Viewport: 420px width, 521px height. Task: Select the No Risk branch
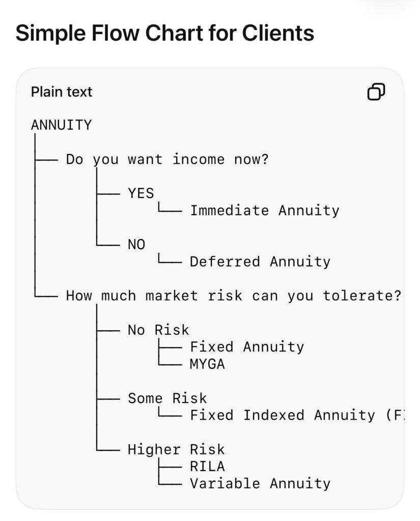click(159, 330)
